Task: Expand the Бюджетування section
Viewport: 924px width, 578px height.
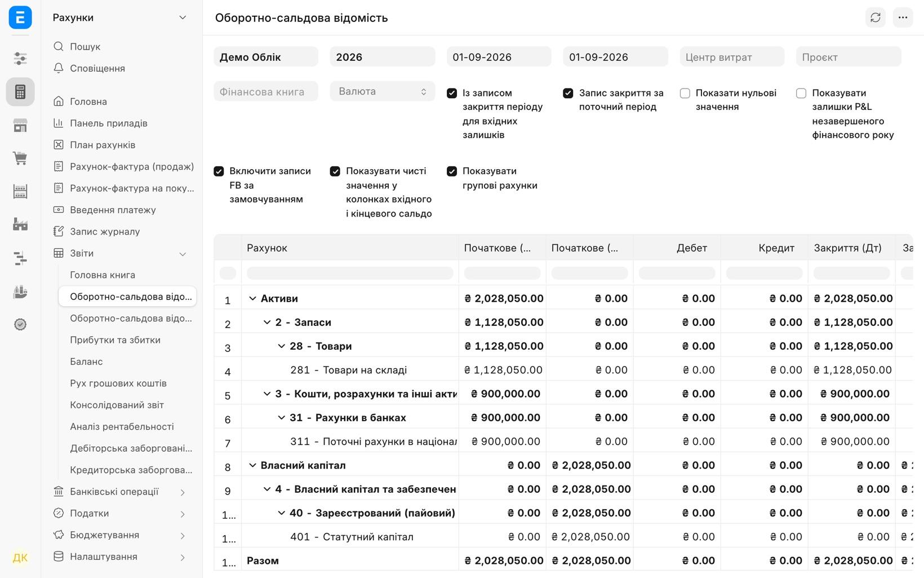Action: [x=183, y=535]
